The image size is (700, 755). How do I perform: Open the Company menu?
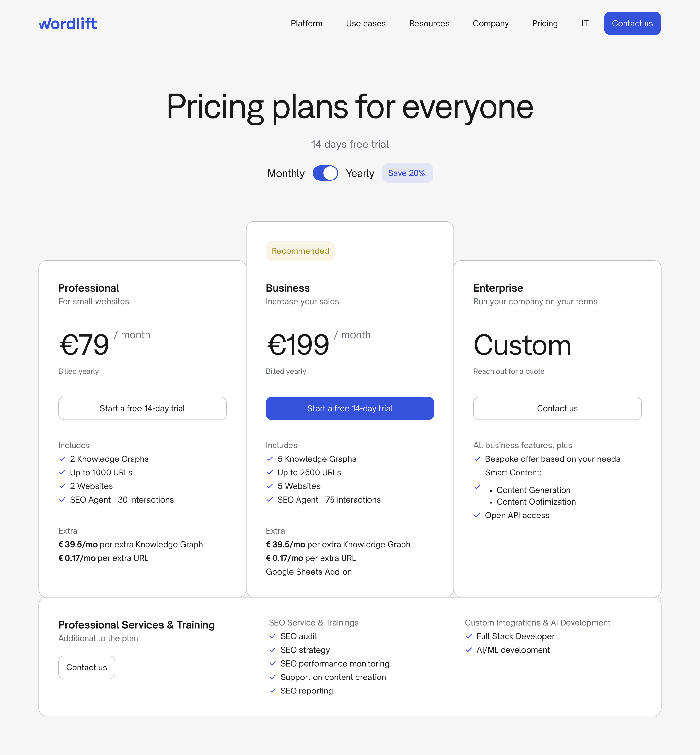point(491,23)
